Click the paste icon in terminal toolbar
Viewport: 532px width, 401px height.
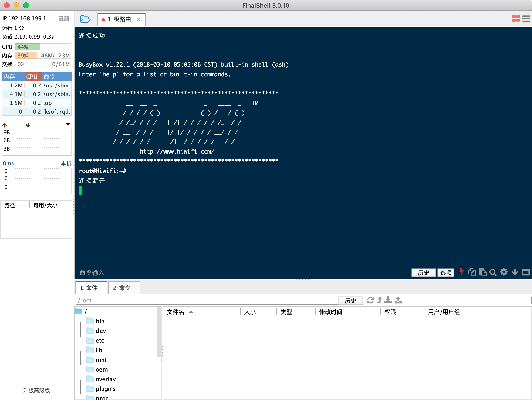[482, 272]
